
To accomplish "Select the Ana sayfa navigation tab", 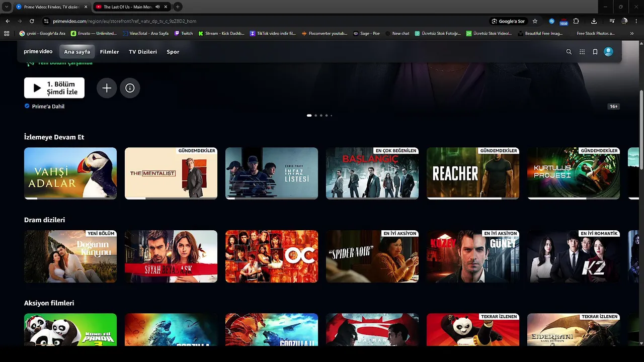I will [77, 52].
